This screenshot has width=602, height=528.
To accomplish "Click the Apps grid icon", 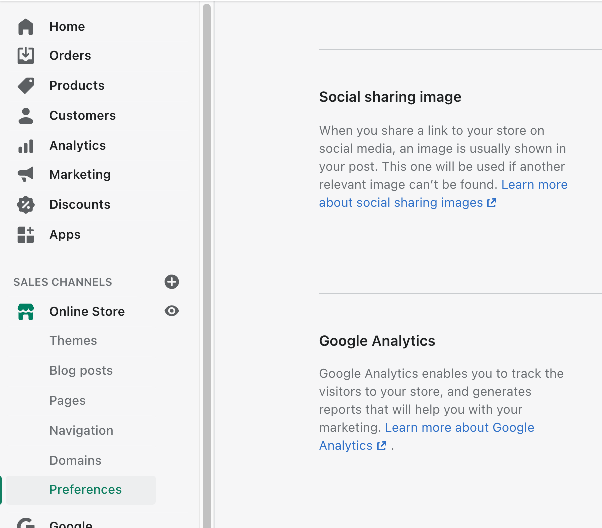I will tap(26, 235).
